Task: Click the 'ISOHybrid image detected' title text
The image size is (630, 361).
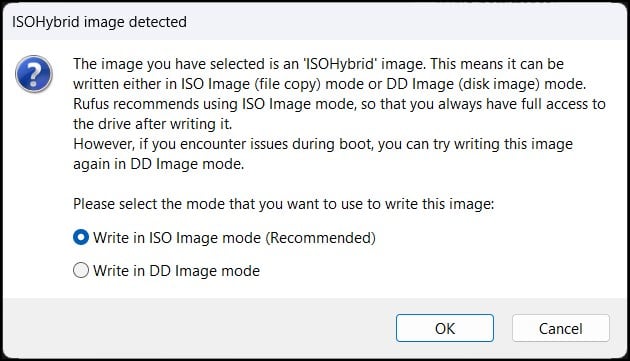Action: (99, 22)
